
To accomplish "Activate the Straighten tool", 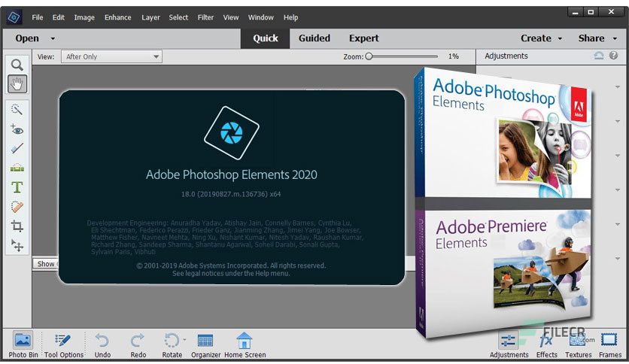I will click(x=17, y=168).
